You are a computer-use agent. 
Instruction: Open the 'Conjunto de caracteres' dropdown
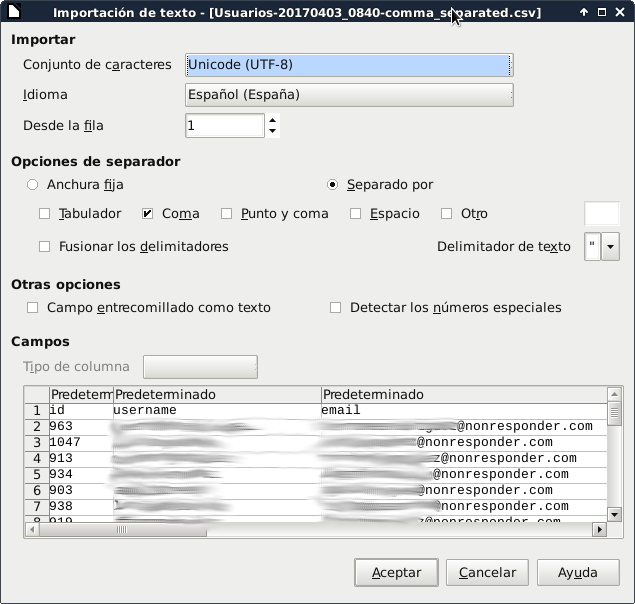pyautogui.click(x=349, y=65)
